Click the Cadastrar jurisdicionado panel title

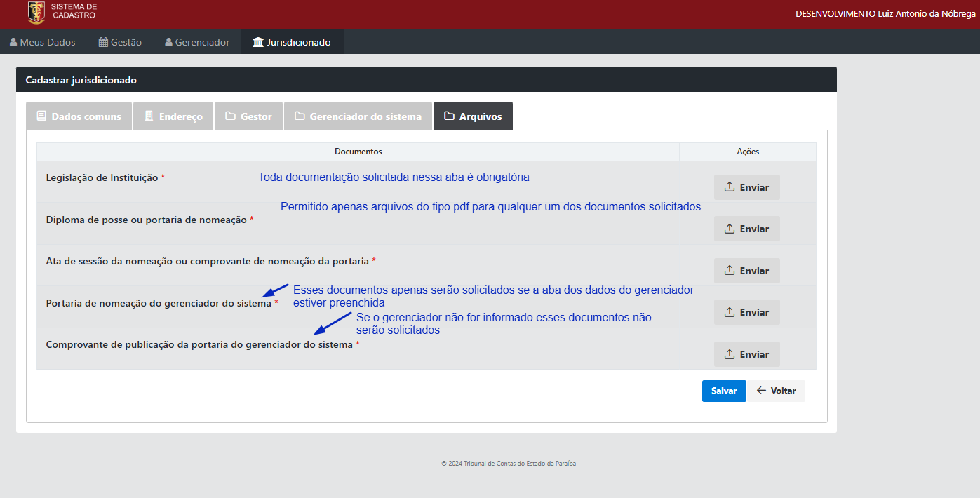[81, 80]
